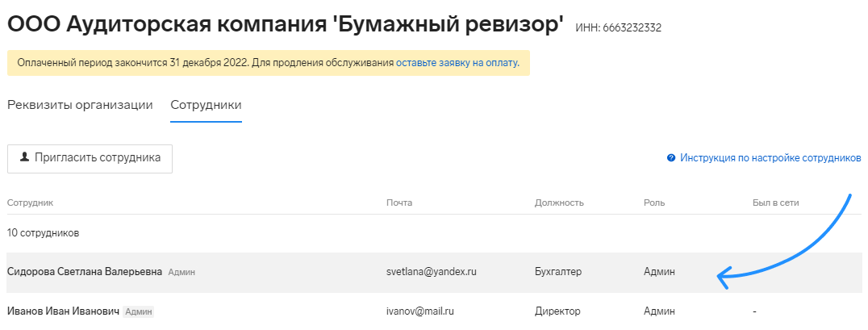
Task: Click the Роль column header
Action: [x=654, y=203]
